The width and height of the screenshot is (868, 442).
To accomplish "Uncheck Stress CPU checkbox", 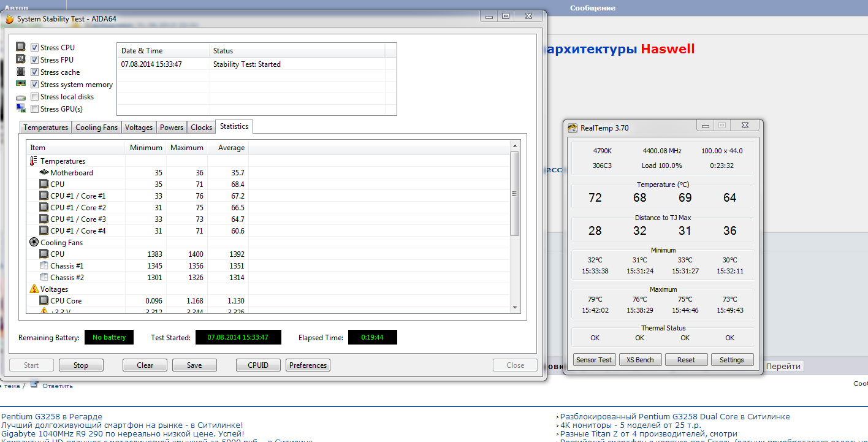I will (x=35, y=47).
